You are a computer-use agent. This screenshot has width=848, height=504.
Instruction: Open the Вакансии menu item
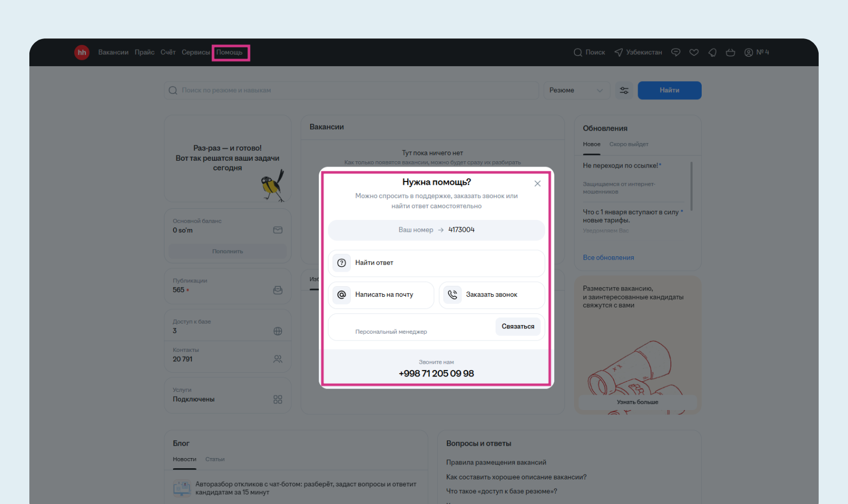click(113, 52)
